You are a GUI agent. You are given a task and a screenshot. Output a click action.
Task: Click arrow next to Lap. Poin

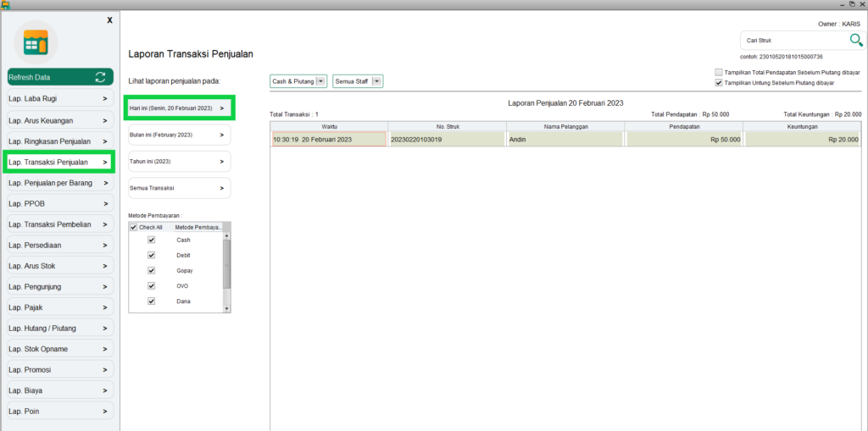point(104,411)
